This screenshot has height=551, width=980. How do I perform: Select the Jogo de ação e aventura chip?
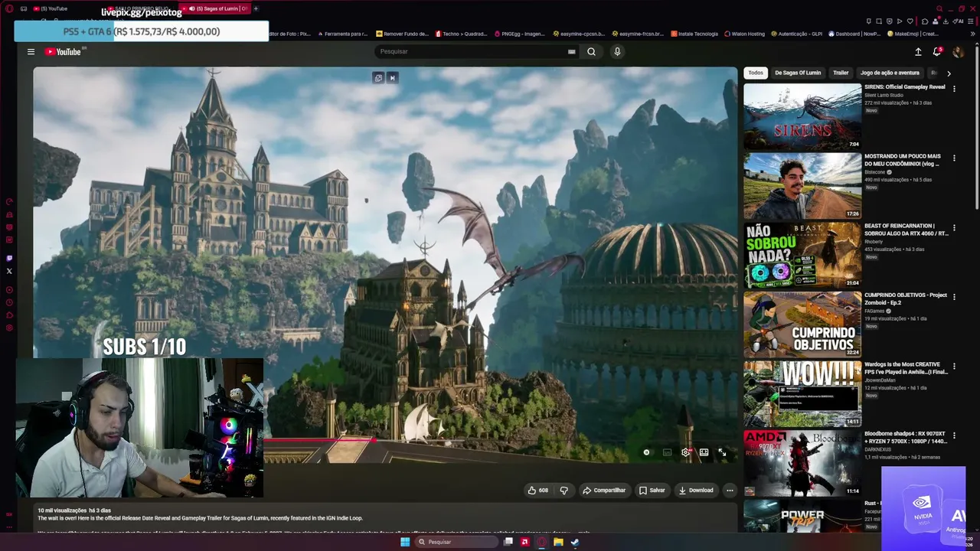point(890,73)
